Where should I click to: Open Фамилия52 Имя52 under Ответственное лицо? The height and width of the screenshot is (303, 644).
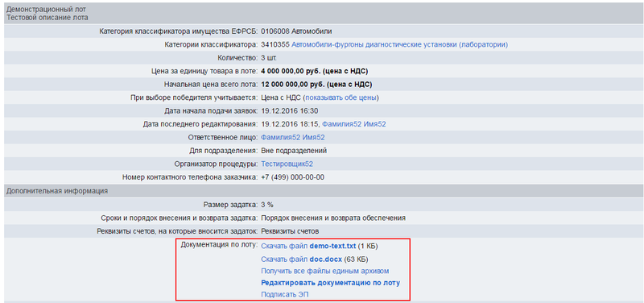[293, 137]
